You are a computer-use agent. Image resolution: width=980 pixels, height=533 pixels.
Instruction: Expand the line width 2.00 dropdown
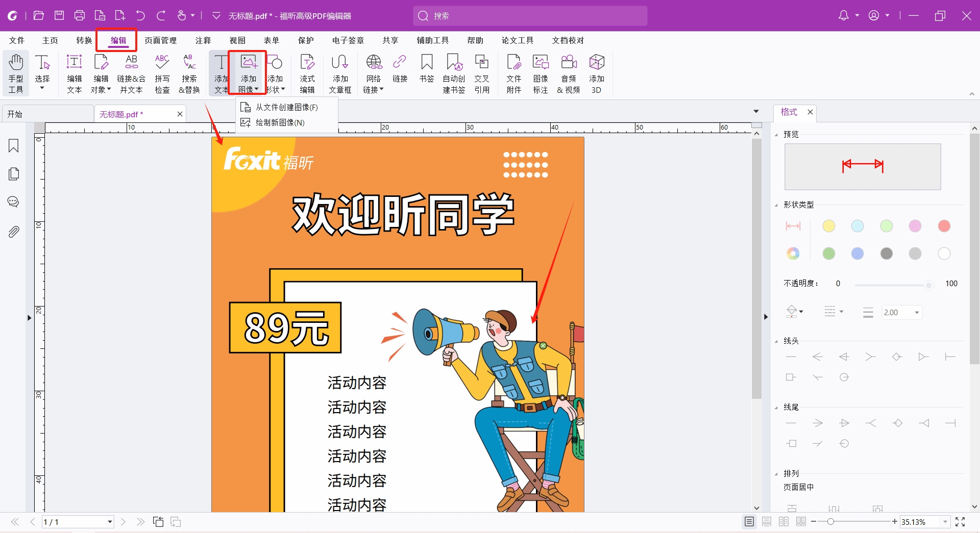(917, 313)
